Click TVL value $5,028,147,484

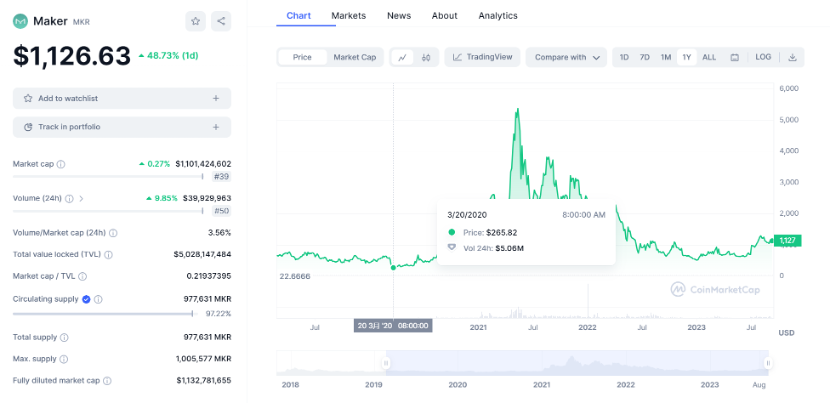tap(202, 255)
